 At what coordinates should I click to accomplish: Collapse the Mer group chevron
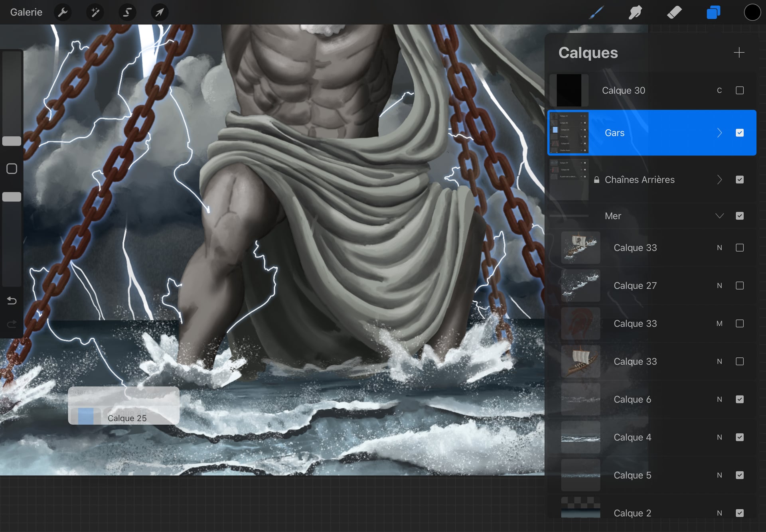click(x=719, y=216)
